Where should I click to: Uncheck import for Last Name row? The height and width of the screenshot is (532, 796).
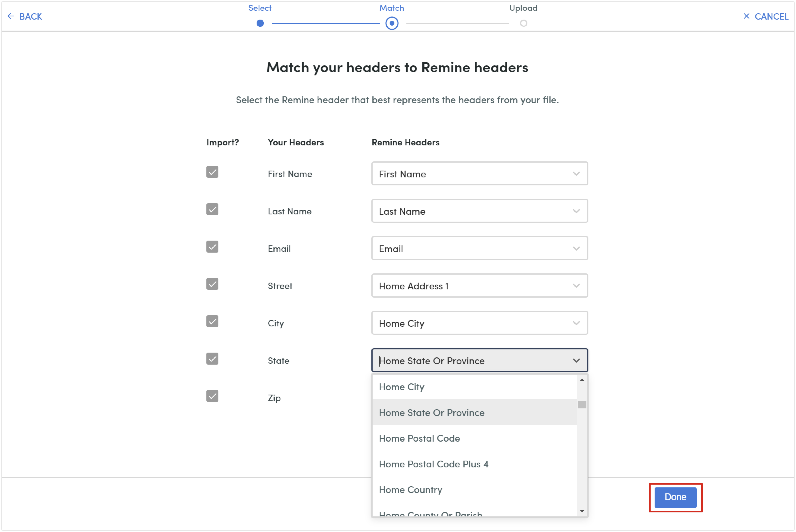(212, 209)
